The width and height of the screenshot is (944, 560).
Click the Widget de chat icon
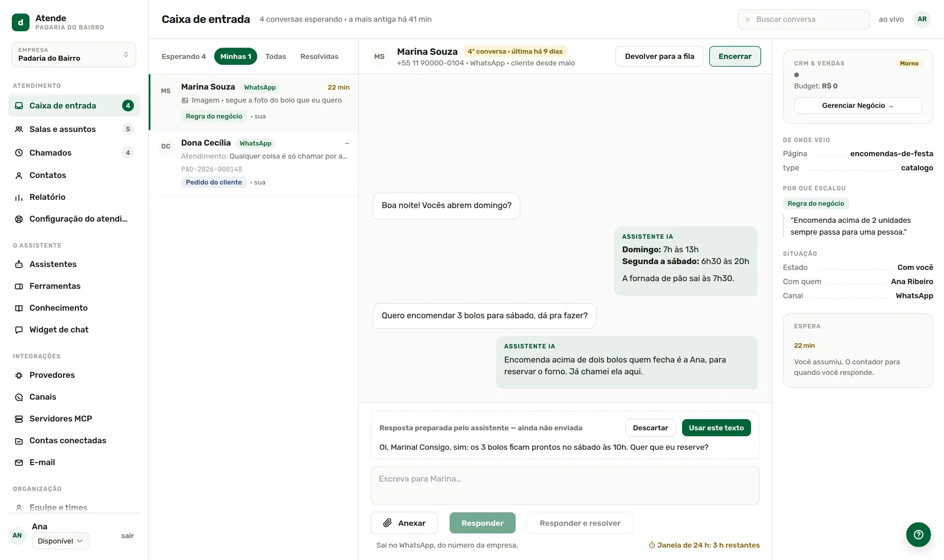(19, 330)
